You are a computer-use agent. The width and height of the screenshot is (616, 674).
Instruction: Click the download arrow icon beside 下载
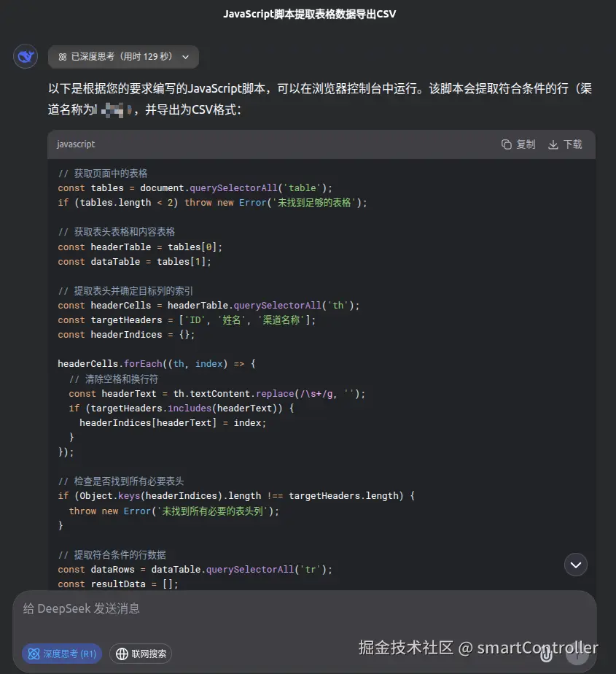coord(553,144)
